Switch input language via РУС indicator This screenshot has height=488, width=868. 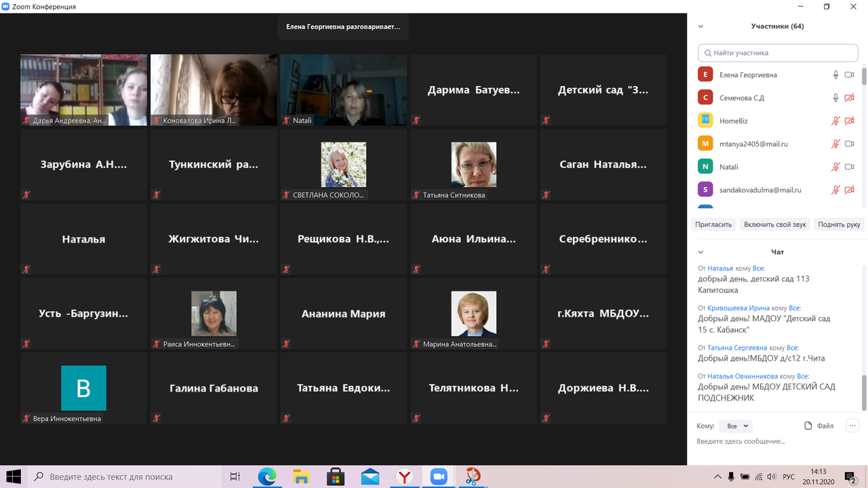pyautogui.click(x=789, y=476)
